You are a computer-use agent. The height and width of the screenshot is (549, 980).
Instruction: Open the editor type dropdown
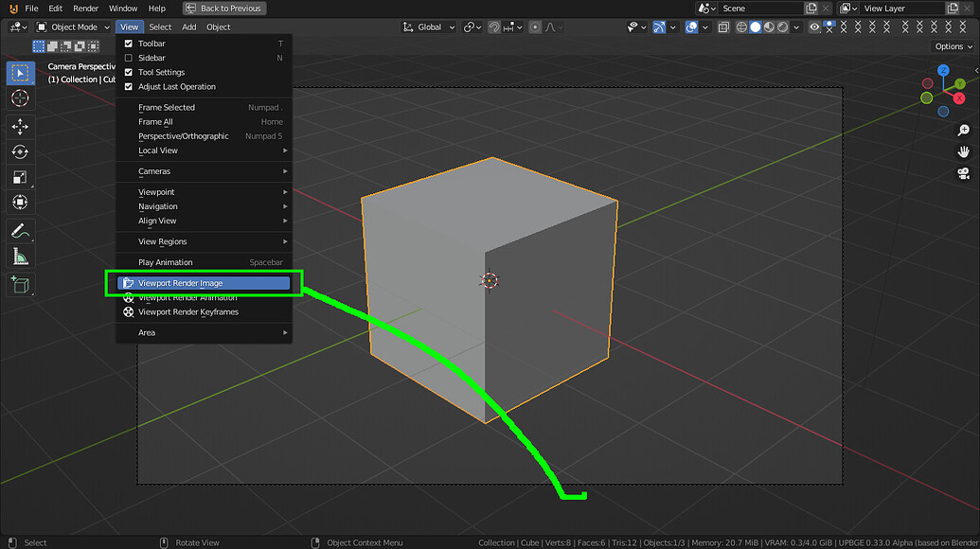16,27
